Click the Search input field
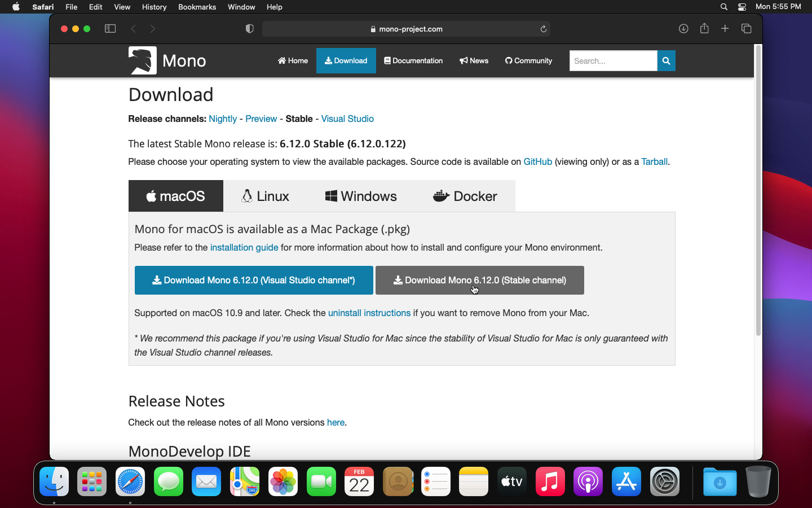The image size is (812, 508). [613, 61]
